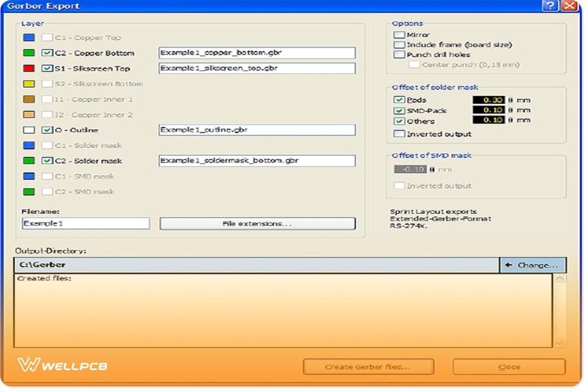Uncheck the C2 - Copper Bottom layer
The width and height of the screenshot is (588, 392).
(47, 53)
